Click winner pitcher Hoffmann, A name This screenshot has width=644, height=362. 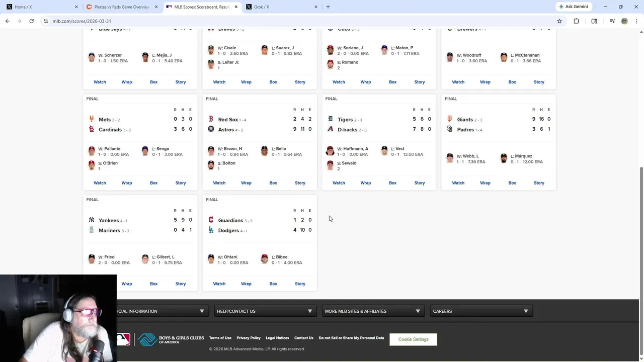coord(356,149)
